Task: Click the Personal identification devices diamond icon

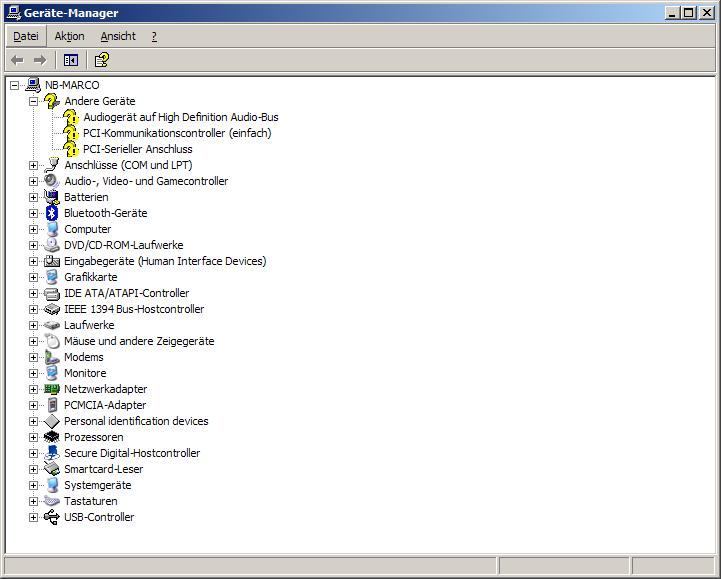Action: click(52, 421)
